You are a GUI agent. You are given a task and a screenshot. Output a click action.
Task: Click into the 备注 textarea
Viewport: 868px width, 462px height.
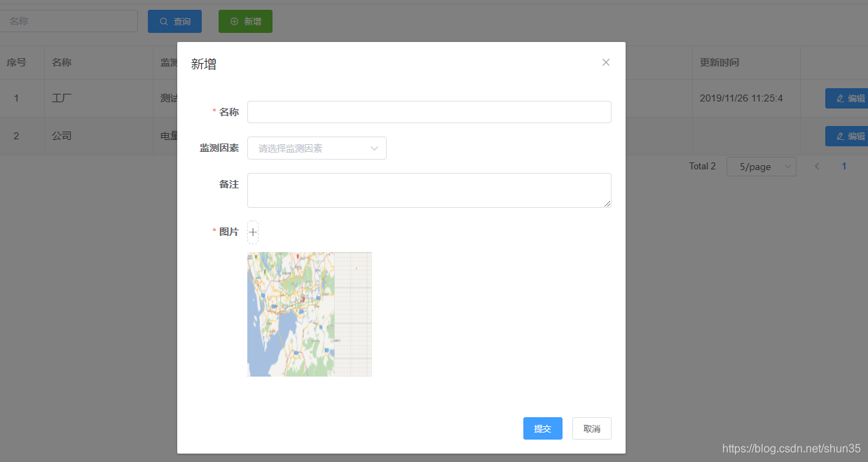point(429,190)
